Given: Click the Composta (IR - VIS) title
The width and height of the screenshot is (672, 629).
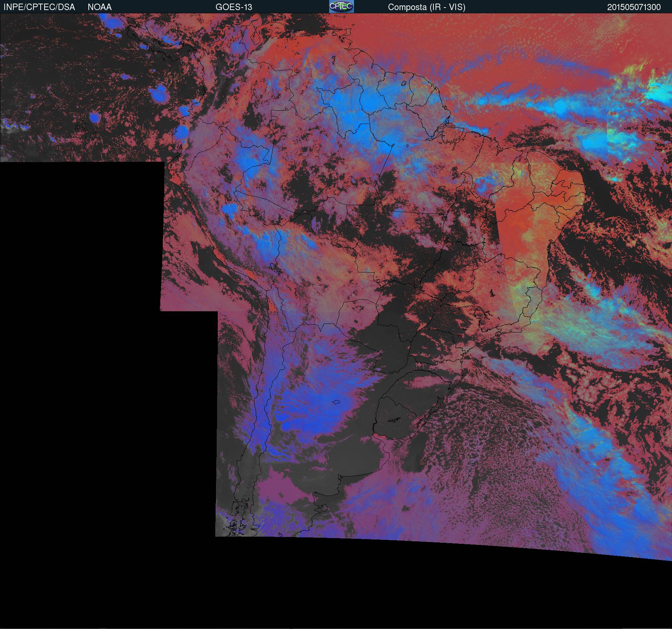Looking at the screenshot, I should [427, 7].
